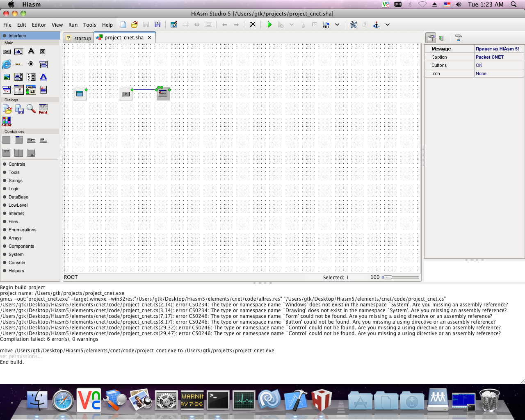The image size is (525, 420).
Task: Click the open project folder icon
Action: tap(134, 25)
